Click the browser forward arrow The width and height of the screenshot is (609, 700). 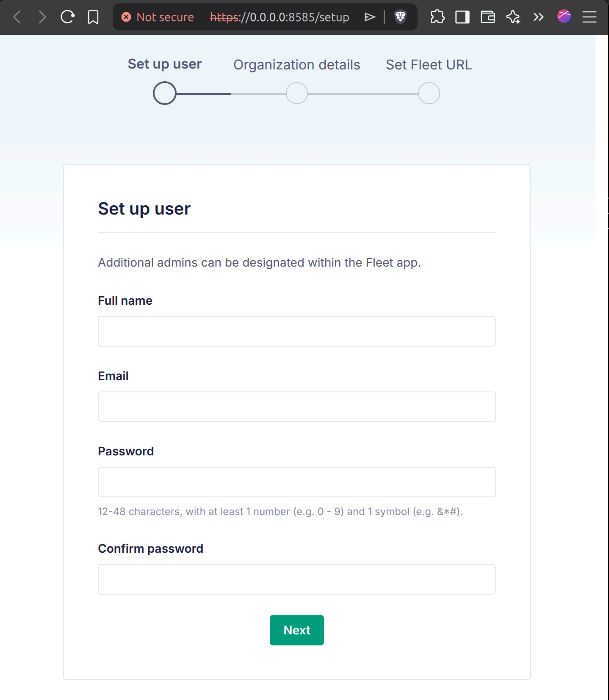pyautogui.click(x=42, y=17)
